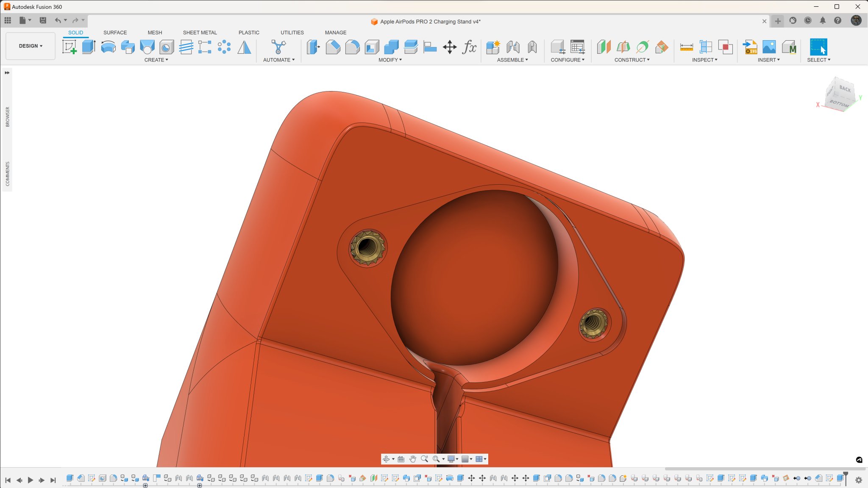868x488 pixels.
Task: Click the Create Sketch icon
Action: click(69, 47)
